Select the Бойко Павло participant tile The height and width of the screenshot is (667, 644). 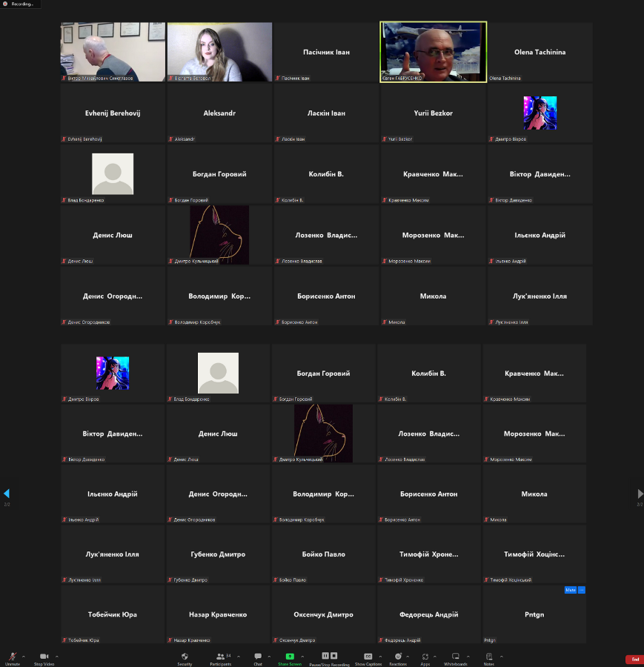click(x=323, y=554)
